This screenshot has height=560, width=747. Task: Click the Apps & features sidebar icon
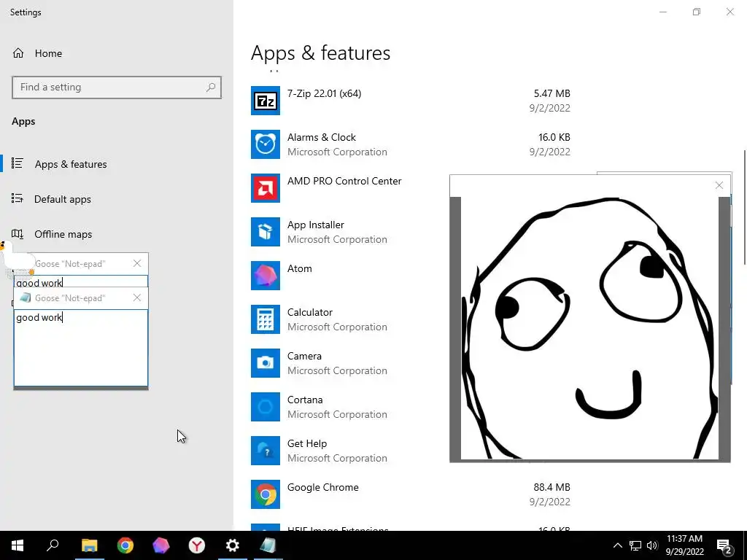click(x=18, y=164)
